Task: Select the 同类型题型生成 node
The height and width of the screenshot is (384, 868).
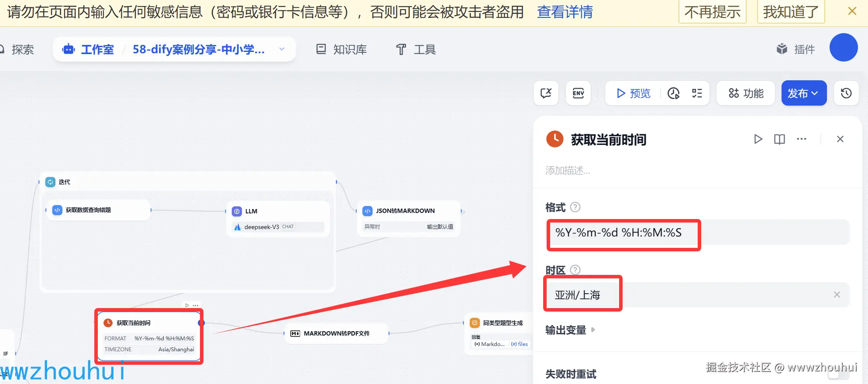Action: (x=498, y=334)
